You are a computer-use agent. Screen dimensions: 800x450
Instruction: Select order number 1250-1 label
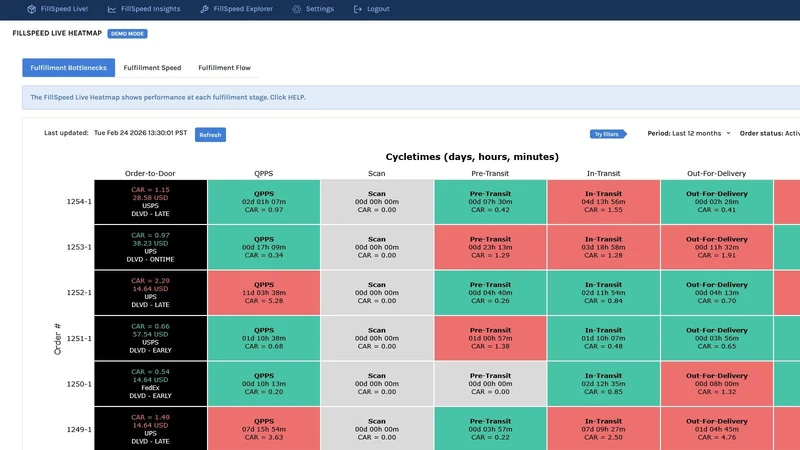click(79, 384)
